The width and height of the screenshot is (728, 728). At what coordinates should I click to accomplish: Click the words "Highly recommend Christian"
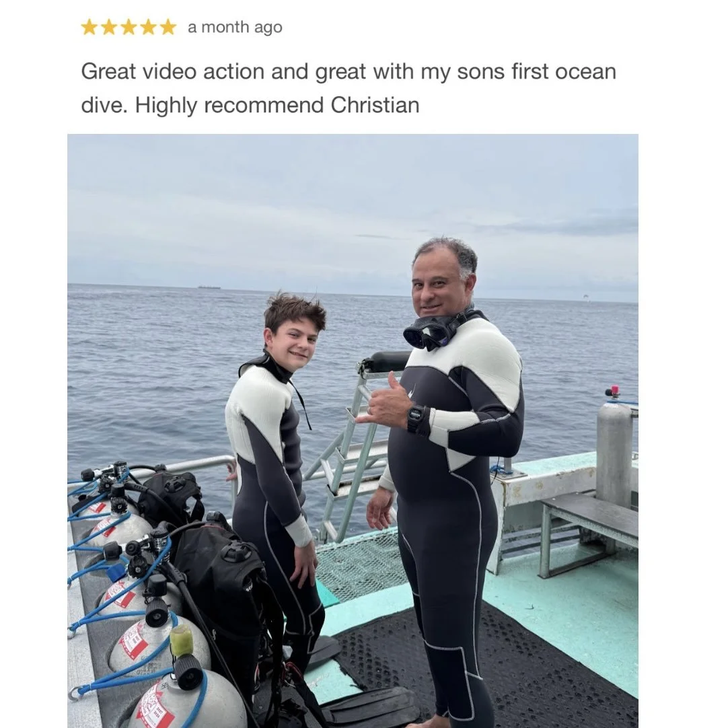(x=277, y=106)
